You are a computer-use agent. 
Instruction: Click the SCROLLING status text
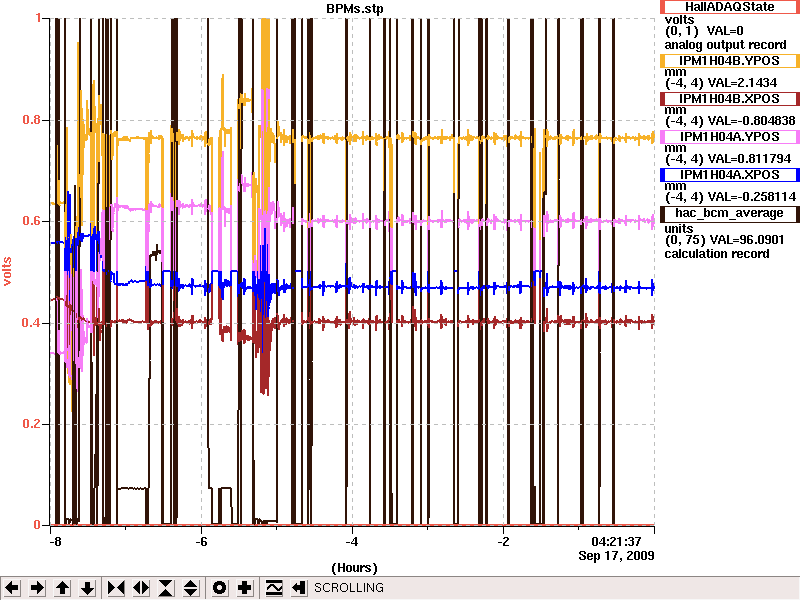pos(348,588)
